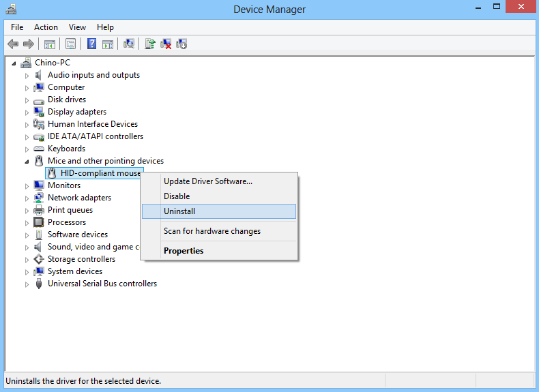The width and height of the screenshot is (539, 392).
Task: Choose Scan for hardware changes menu entry
Action: pyautogui.click(x=219, y=231)
